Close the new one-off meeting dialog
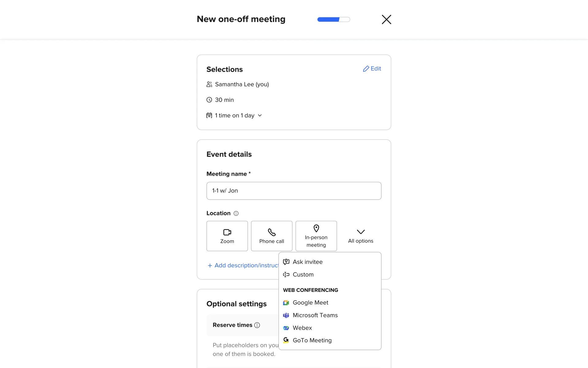 click(x=386, y=19)
